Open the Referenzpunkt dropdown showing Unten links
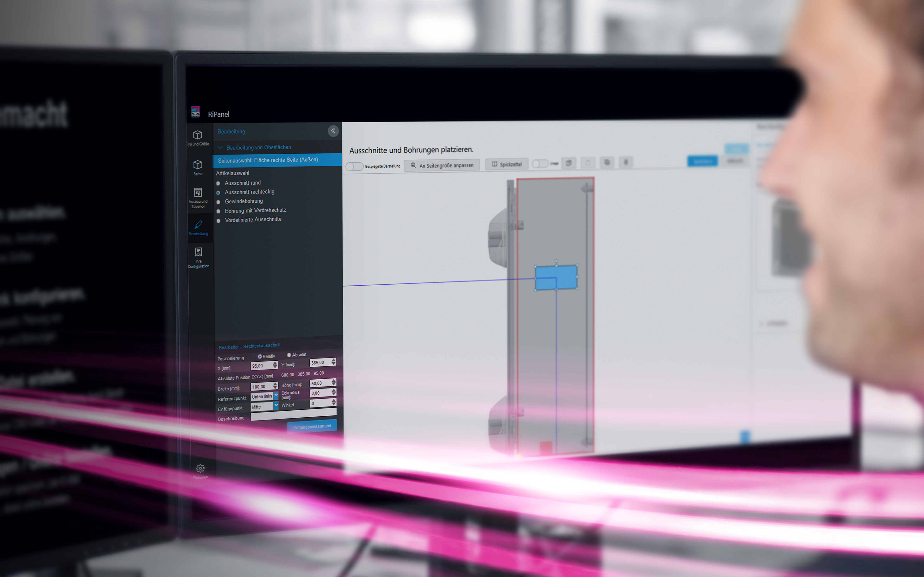Screen dimensions: 924x577 tap(265, 396)
